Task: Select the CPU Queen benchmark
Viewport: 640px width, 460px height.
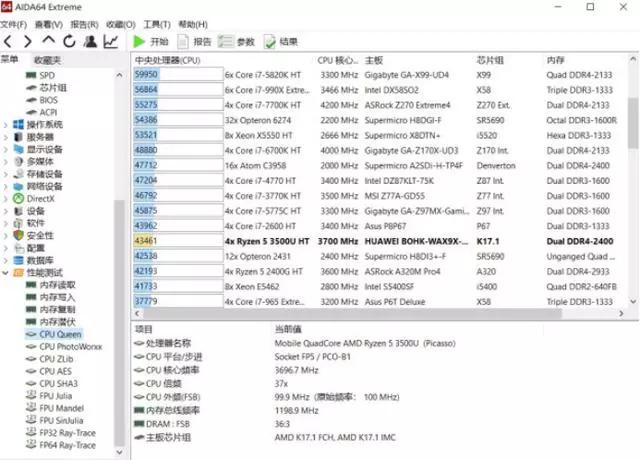Action: tap(54, 334)
